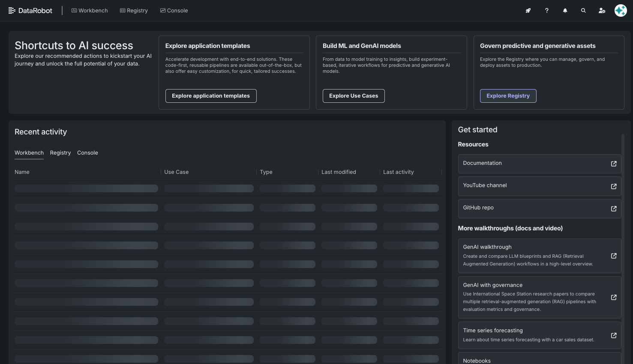
Task: Click the Get started panel scrollbar
Action: (623, 214)
